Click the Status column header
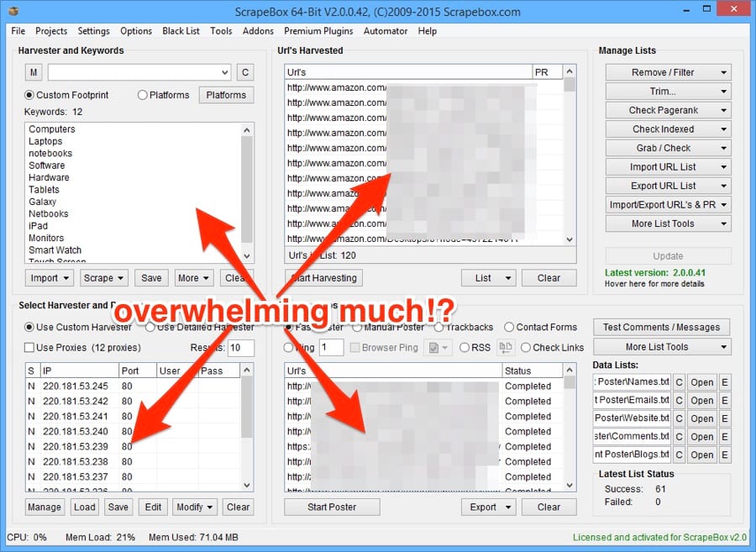Image resolution: width=756 pixels, height=552 pixels. [532, 371]
